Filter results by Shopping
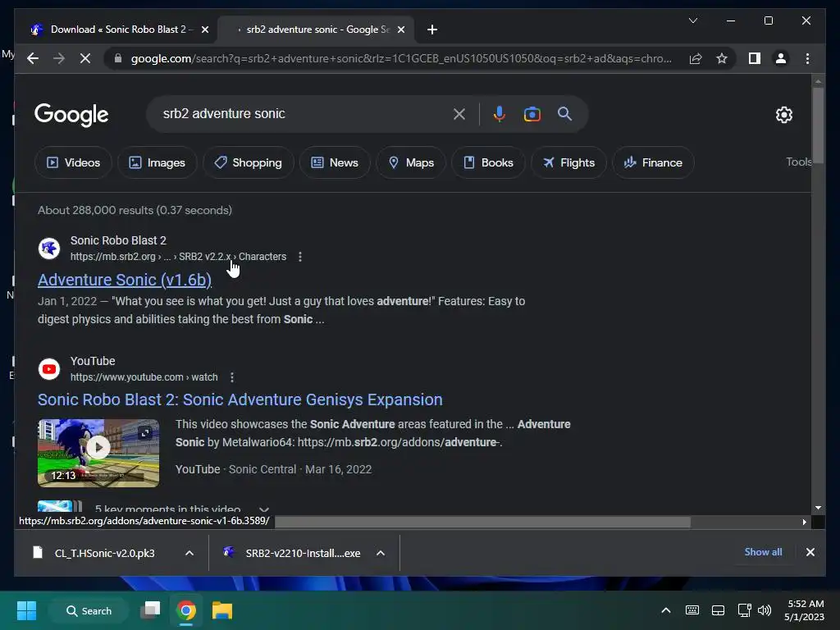 [x=248, y=162]
